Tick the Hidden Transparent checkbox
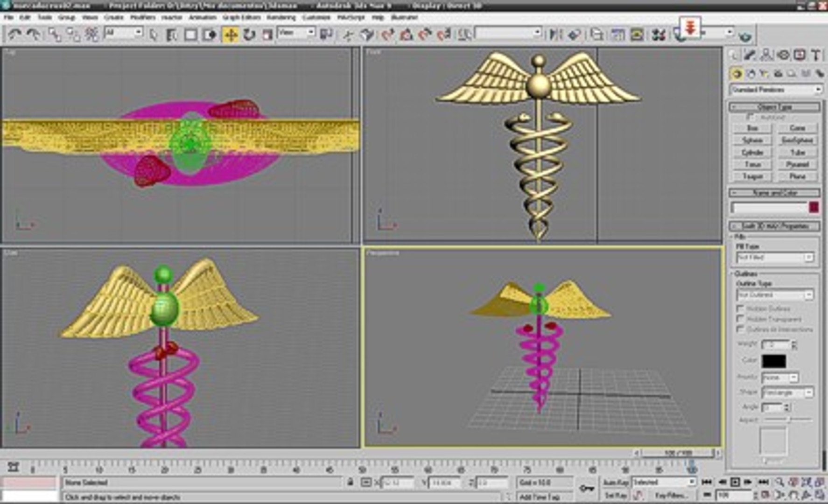The width and height of the screenshot is (828, 504). pyautogui.click(x=740, y=319)
